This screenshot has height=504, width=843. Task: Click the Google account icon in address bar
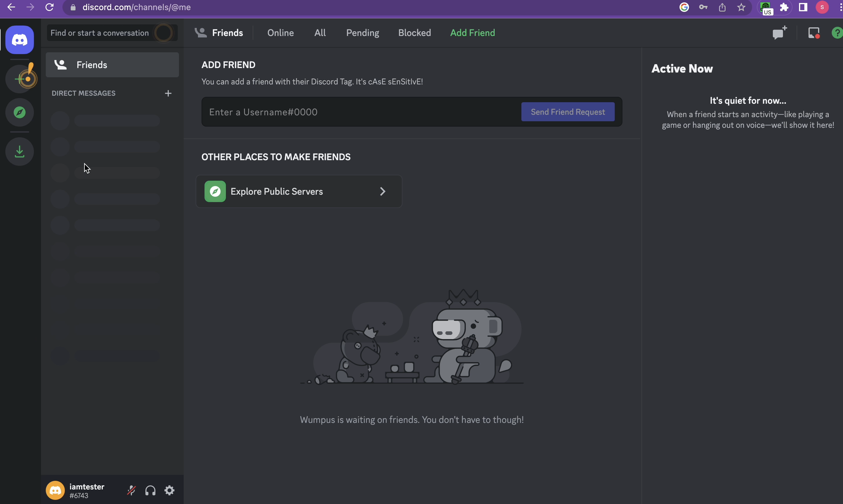coord(684,7)
